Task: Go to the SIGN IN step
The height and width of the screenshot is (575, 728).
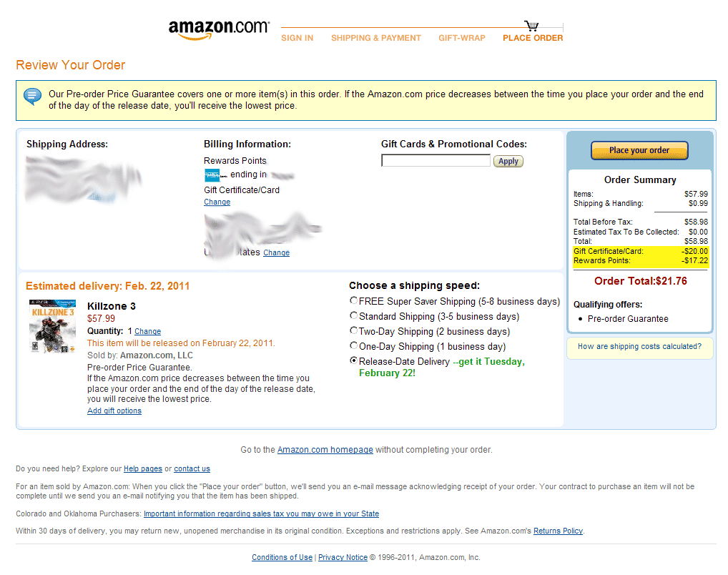Action: [297, 38]
